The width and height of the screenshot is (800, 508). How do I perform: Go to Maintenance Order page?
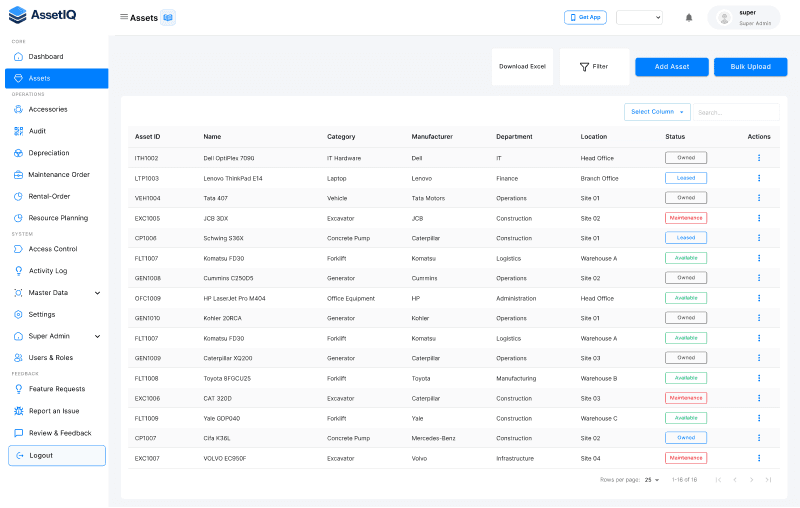57,174
